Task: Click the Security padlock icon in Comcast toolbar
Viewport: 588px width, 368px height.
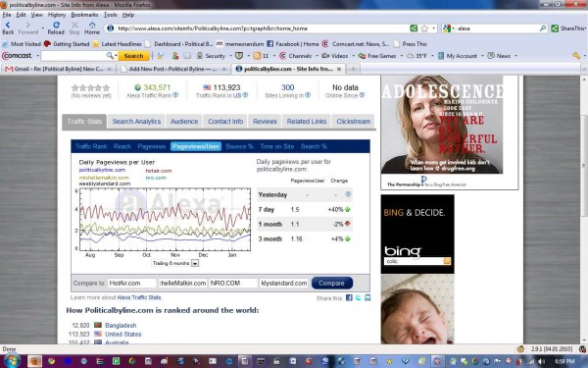Action: (x=200, y=56)
